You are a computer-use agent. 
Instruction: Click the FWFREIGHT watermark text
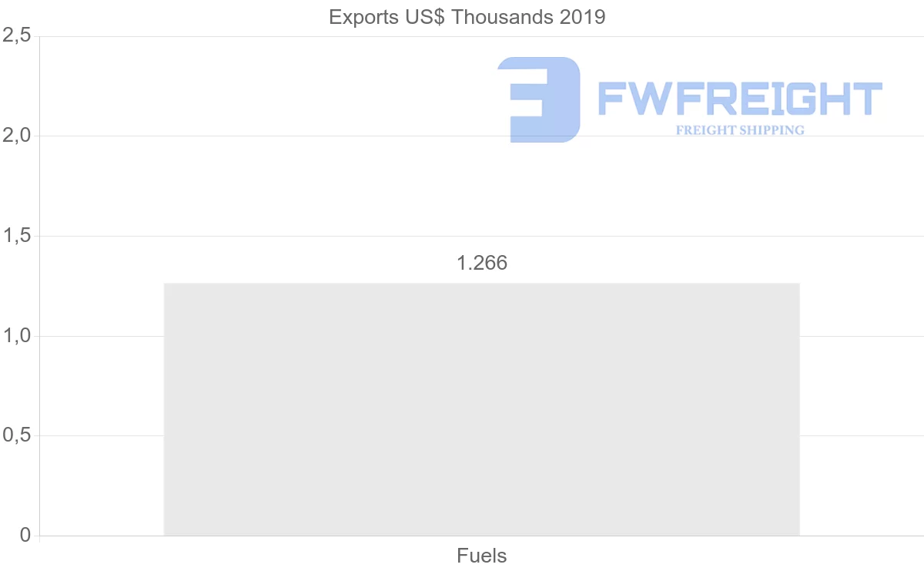coord(740,99)
